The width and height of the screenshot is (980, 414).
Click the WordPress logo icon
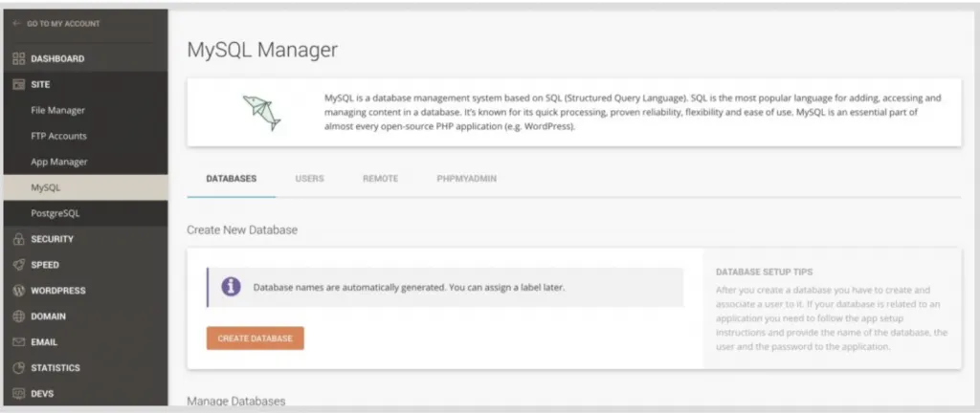click(x=19, y=291)
